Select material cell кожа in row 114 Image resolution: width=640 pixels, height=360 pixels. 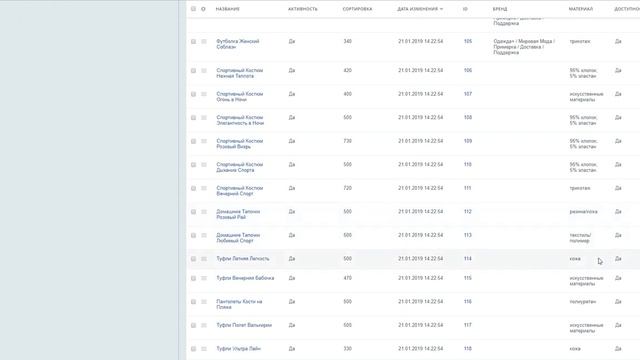(x=575, y=259)
